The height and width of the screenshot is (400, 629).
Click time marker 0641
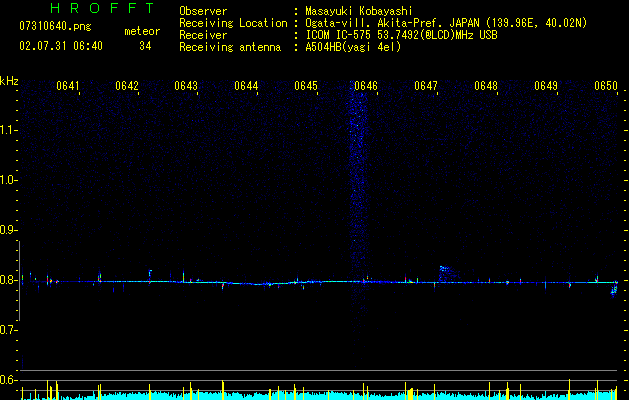click(68, 86)
